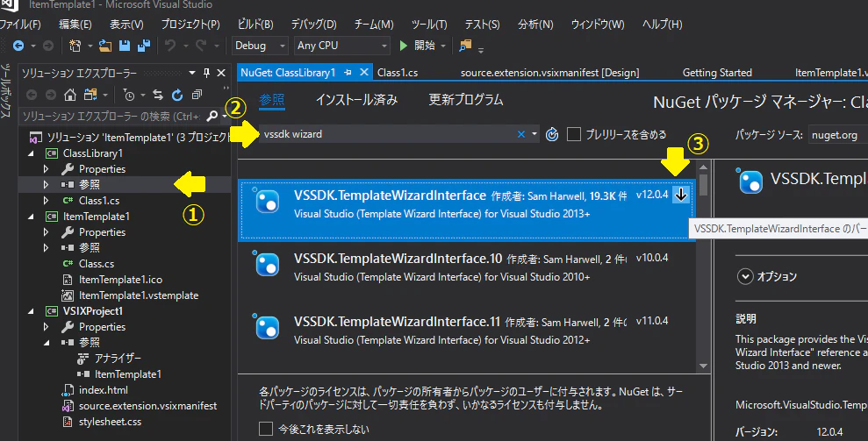The height and width of the screenshot is (441, 868).
Task: Open the Build (ビルド) menu
Action: tap(255, 25)
